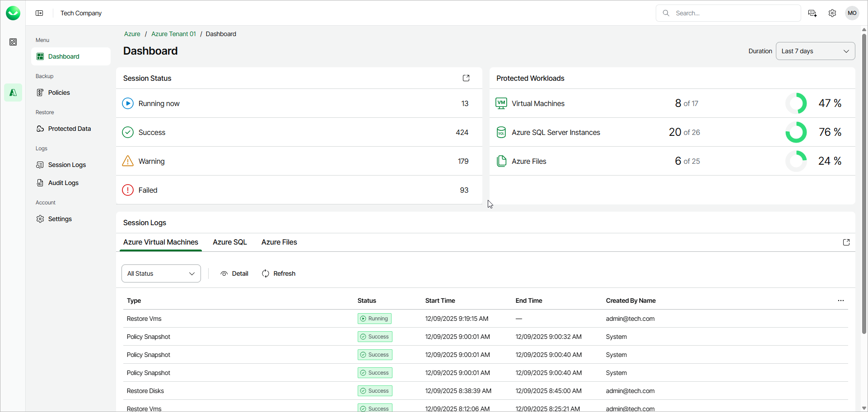The image size is (868, 412).
Task: Click the Azure Files document icon
Action: pos(501,161)
